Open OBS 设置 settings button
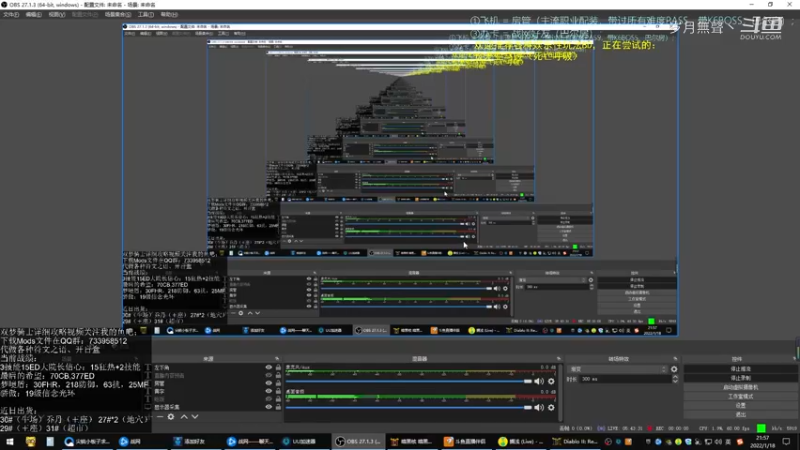The height and width of the screenshot is (450, 800). [x=740, y=406]
